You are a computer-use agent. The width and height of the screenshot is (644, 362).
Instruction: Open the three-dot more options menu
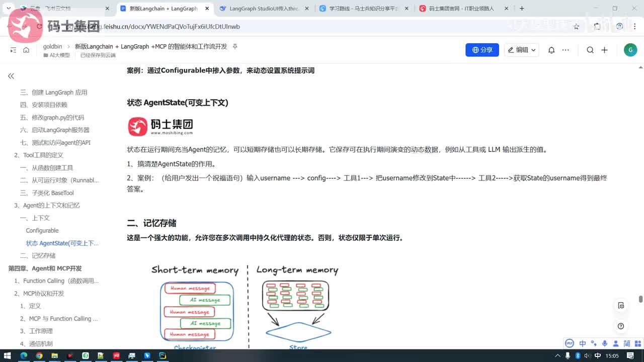coord(566,50)
